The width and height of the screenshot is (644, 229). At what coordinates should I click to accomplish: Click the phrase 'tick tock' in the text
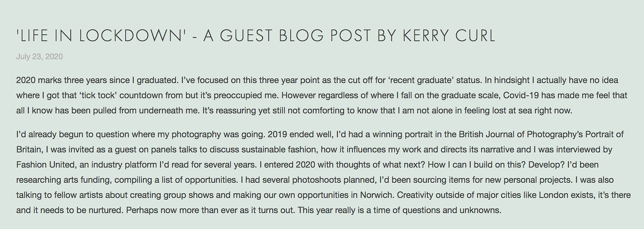pyautogui.click(x=98, y=95)
